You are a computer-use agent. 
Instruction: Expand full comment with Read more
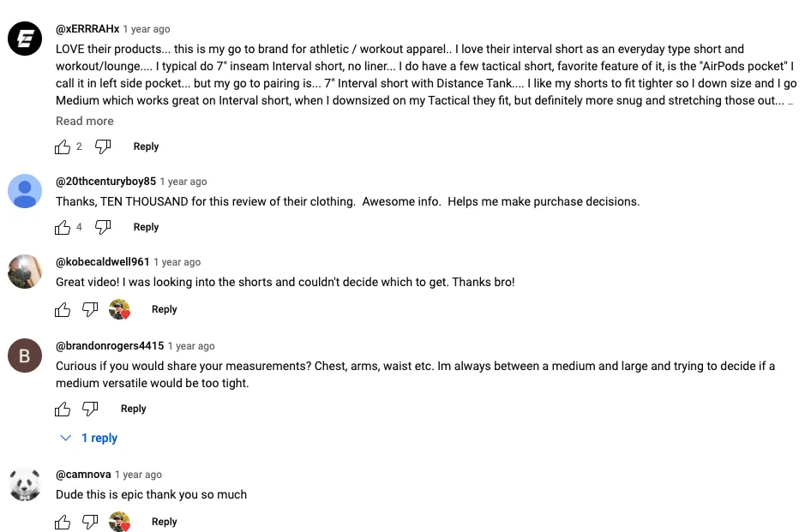click(85, 121)
